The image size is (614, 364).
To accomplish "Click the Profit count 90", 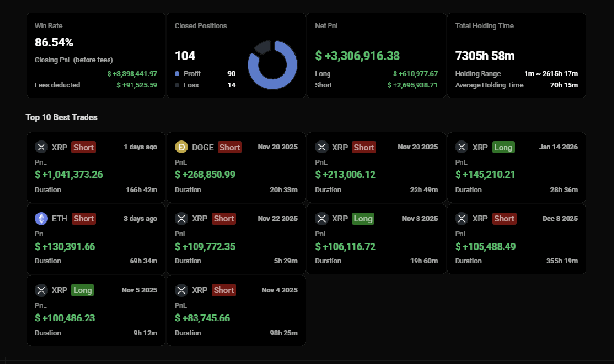I will point(231,74).
